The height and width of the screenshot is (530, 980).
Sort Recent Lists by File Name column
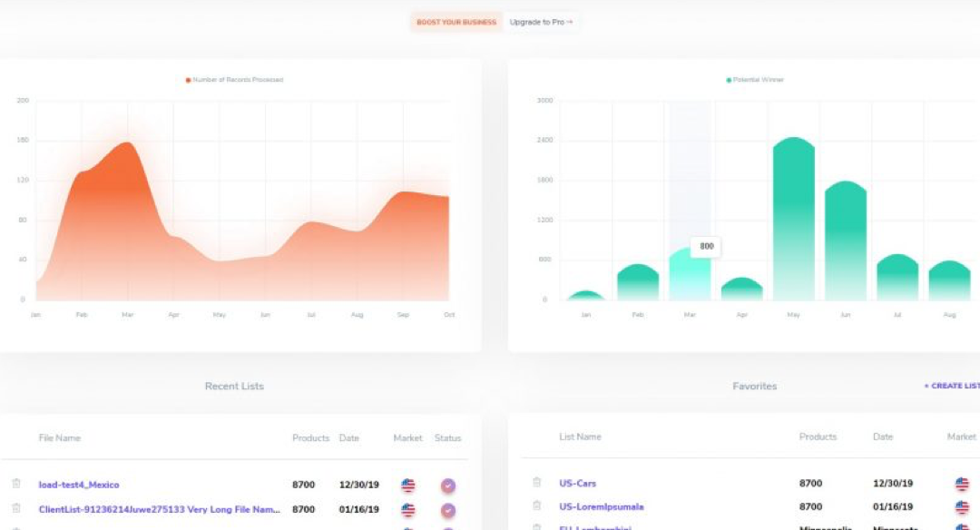click(60, 438)
